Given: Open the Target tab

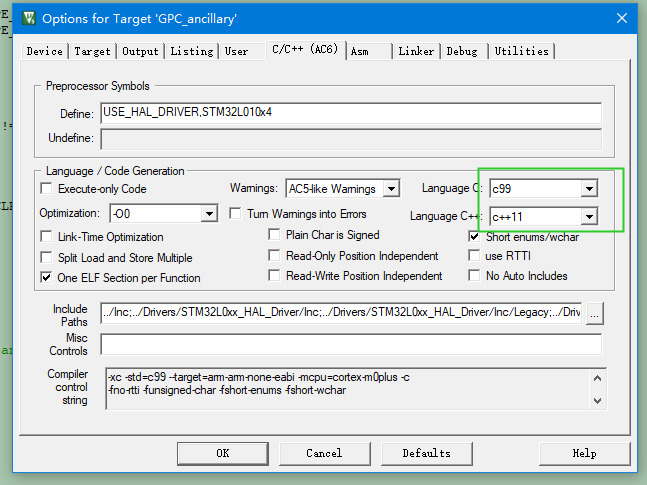Looking at the screenshot, I should [92, 51].
